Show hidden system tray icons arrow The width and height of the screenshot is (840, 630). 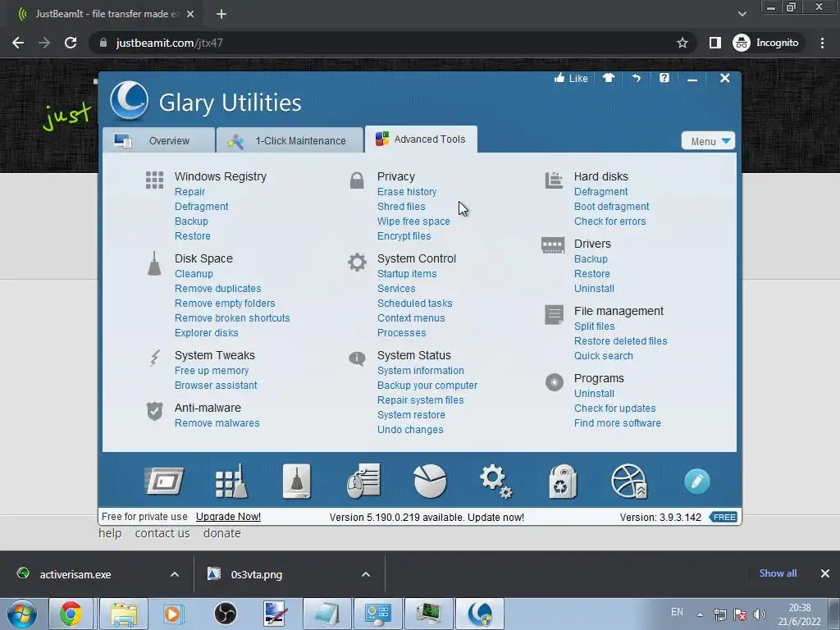tap(700, 614)
